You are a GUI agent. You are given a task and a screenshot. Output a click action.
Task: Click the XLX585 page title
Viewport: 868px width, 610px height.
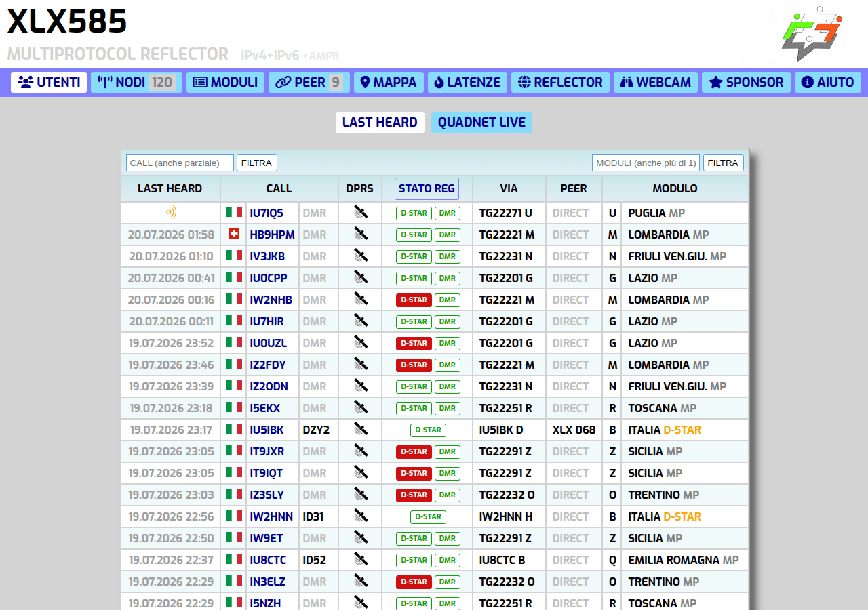pyautogui.click(x=67, y=22)
